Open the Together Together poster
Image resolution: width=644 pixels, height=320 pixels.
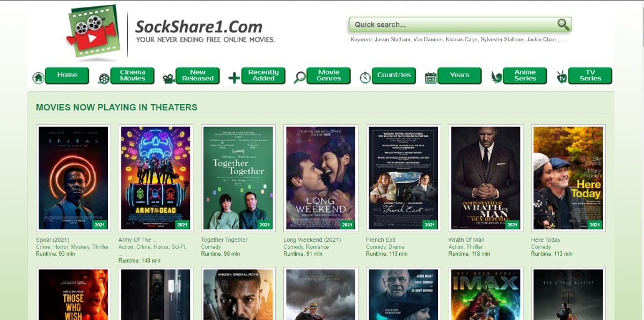(238, 178)
